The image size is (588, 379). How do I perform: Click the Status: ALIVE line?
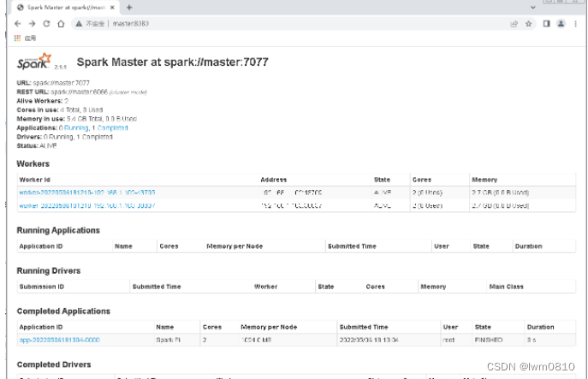36,145
